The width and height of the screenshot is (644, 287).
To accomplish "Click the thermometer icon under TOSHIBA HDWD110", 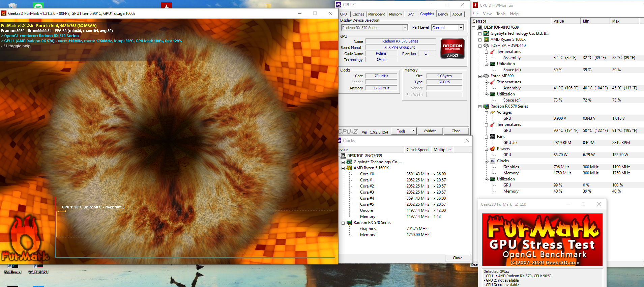I will pos(493,52).
